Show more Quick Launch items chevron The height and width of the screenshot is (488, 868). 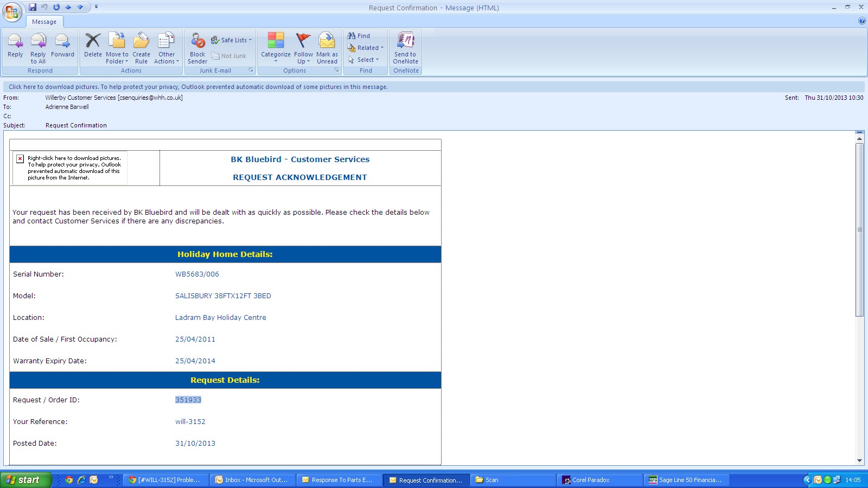click(111, 478)
